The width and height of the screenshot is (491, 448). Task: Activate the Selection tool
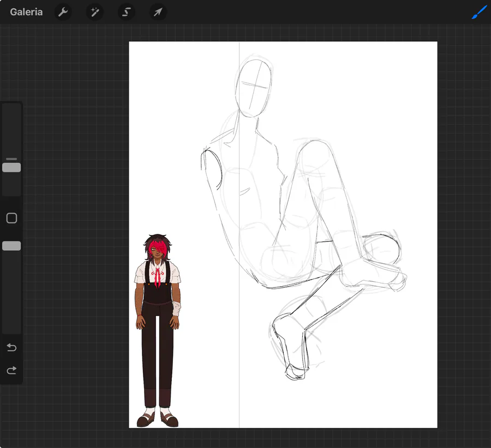pos(127,12)
